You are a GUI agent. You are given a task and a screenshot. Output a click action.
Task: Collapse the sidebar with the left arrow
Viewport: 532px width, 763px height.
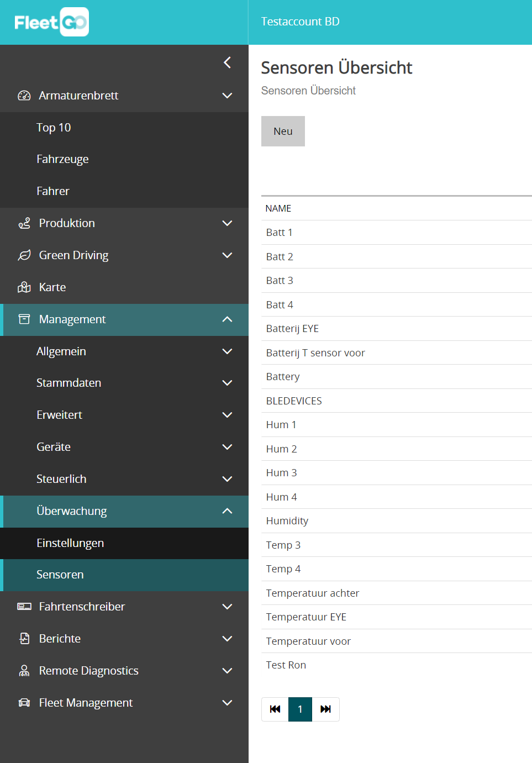[227, 62]
